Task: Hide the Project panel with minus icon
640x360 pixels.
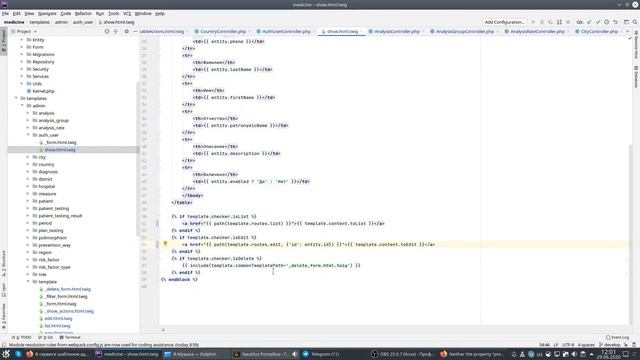Action: click(135, 31)
